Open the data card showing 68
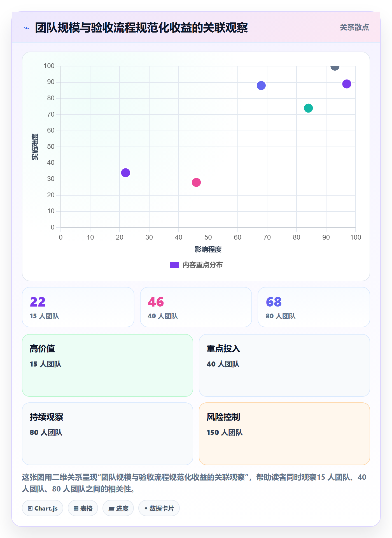 coord(314,307)
